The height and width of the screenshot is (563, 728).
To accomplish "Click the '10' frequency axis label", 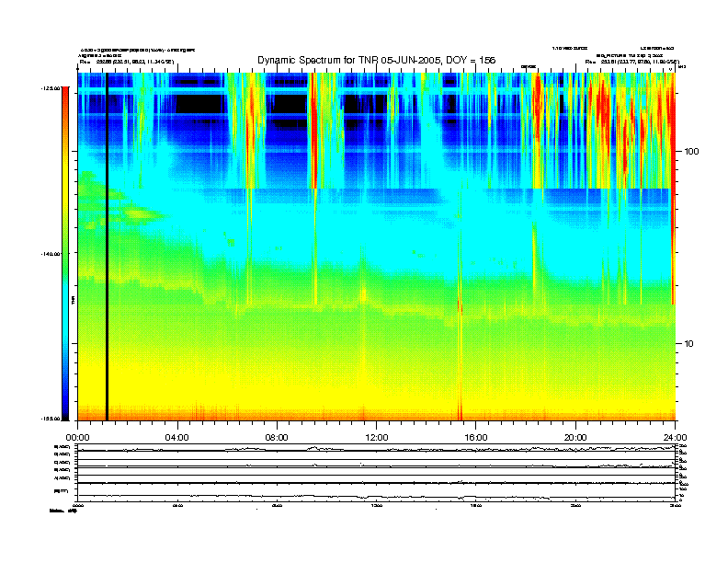I will click(689, 344).
